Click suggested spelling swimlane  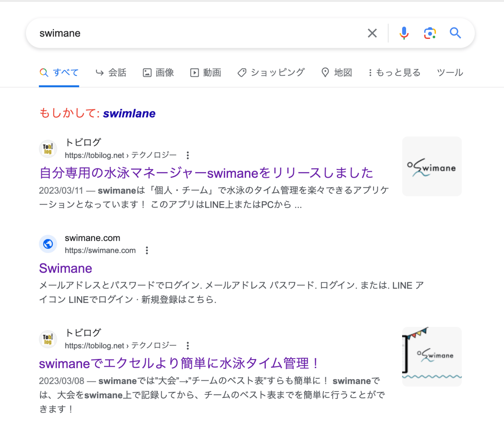click(129, 113)
